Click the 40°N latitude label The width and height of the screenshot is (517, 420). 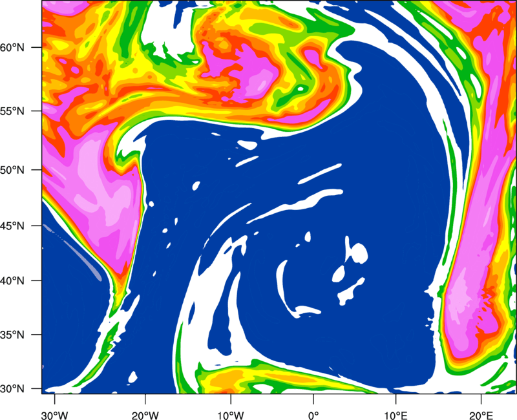coord(12,281)
